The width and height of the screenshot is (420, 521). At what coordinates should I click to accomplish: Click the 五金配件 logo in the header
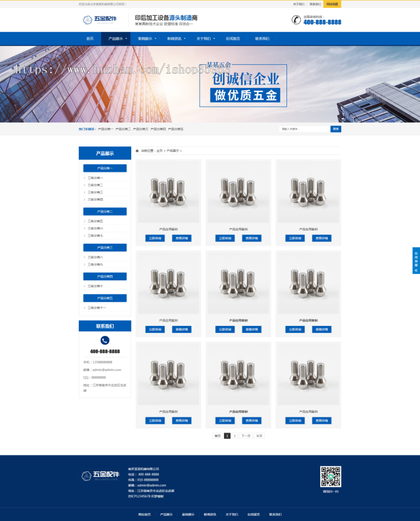tap(99, 20)
